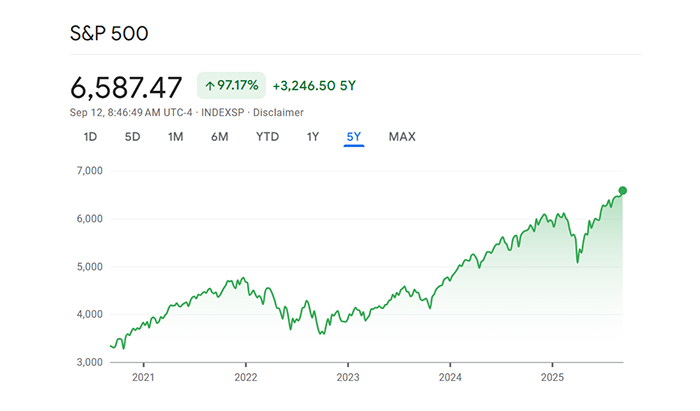Click the 6,587.47 index price
This screenshot has height=411, width=700.
(127, 85)
